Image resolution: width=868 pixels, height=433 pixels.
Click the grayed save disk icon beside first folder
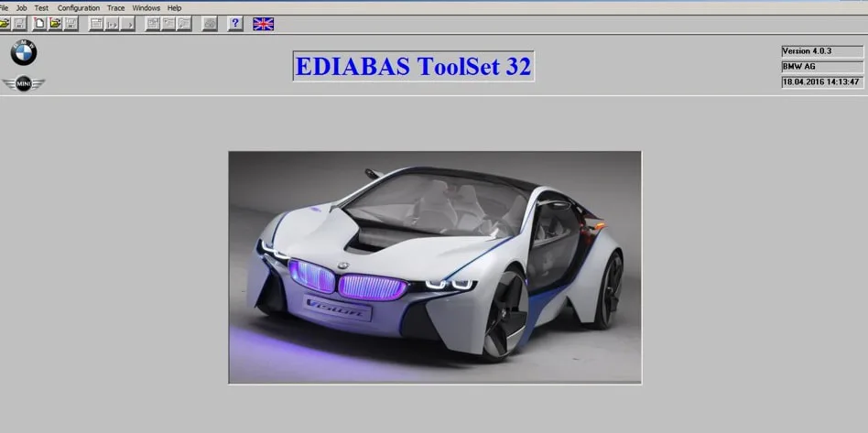[x=19, y=23]
